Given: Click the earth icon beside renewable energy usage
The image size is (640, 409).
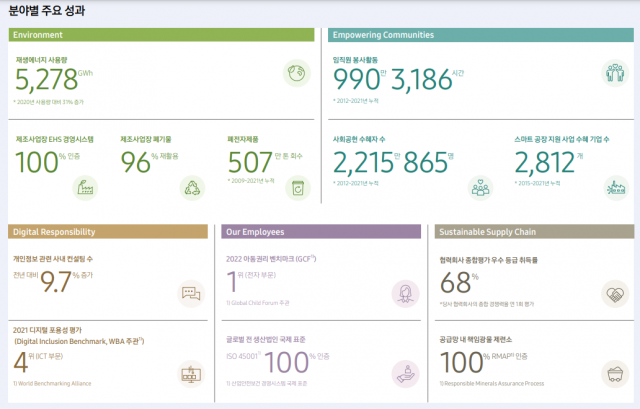Looking at the screenshot, I should point(297,73).
